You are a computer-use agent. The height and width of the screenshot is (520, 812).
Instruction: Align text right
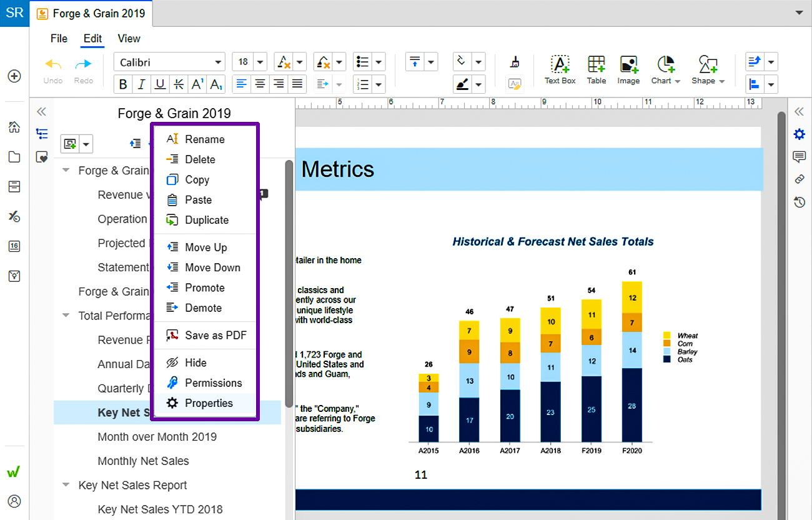pyautogui.click(x=279, y=83)
